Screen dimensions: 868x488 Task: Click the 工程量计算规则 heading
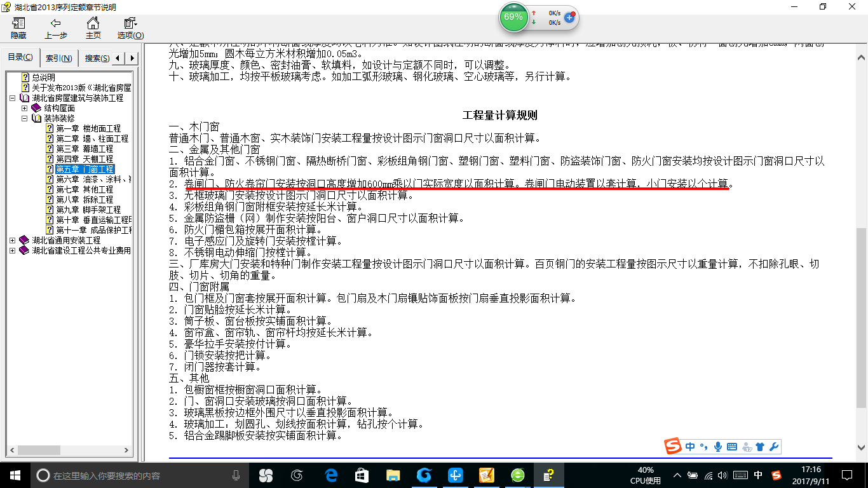pyautogui.click(x=500, y=115)
